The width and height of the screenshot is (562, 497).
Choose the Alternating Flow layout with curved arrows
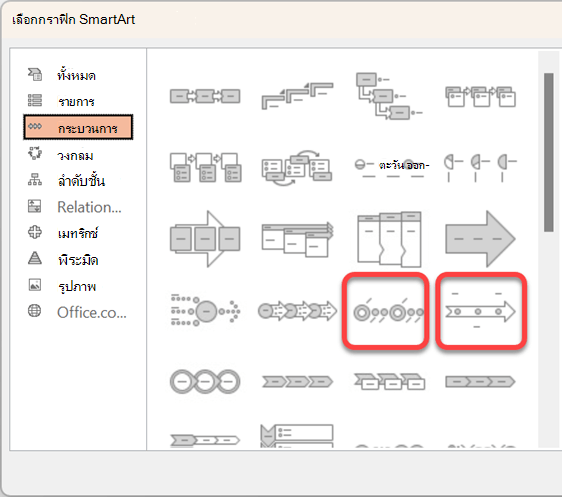[x=297, y=168]
